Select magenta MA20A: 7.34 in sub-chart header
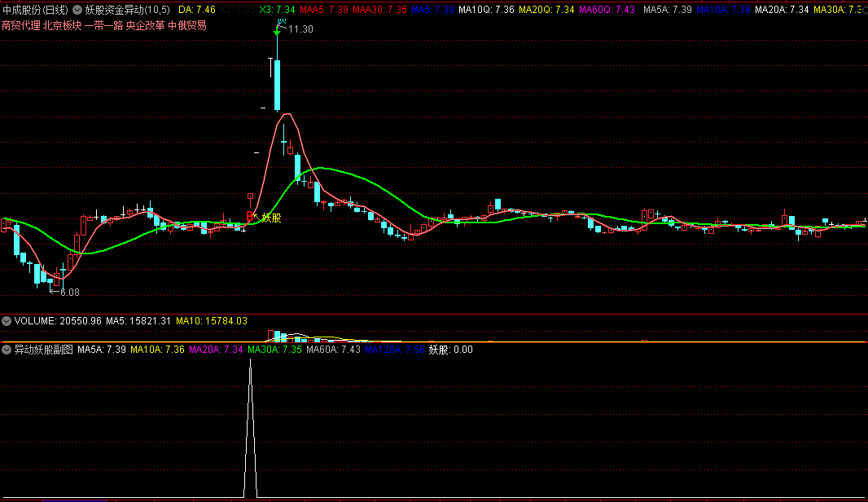 pyautogui.click(x=216, y=350)
